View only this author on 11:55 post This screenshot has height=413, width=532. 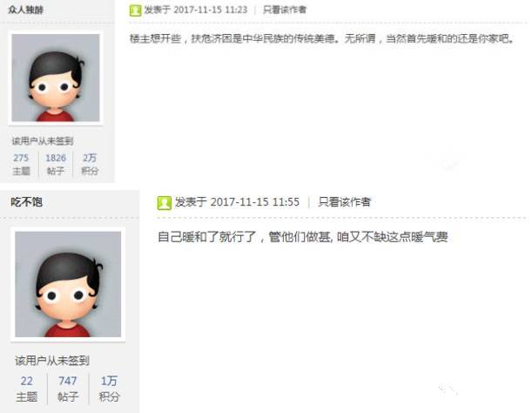click(345, 202)
